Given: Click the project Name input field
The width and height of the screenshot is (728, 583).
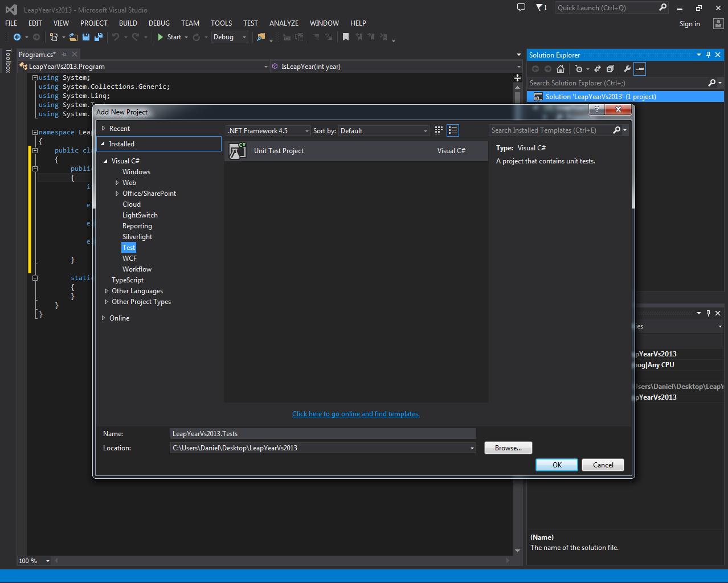Looking at the screenshot, I should (323, 434).
